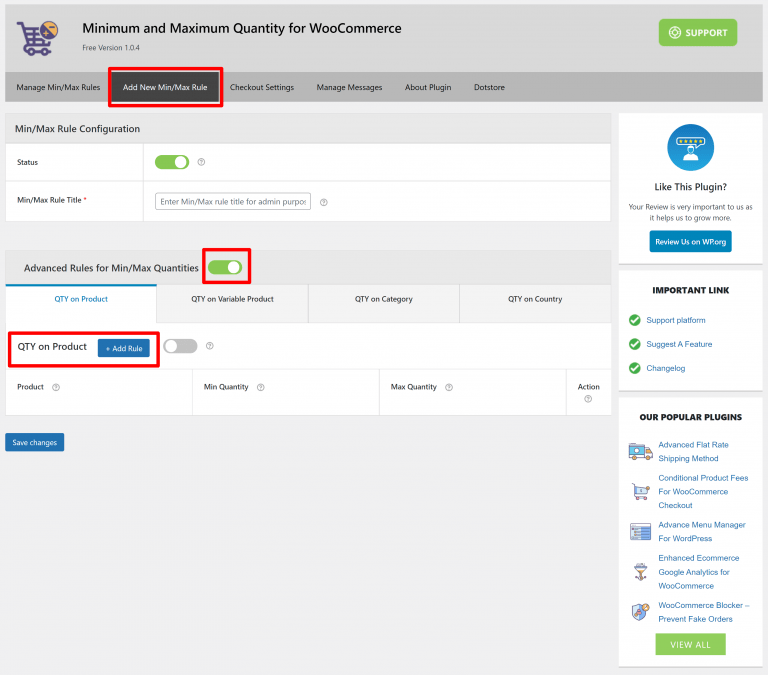Switch to the About Plugin tab
768x675 pixels.
click(428, 87)
